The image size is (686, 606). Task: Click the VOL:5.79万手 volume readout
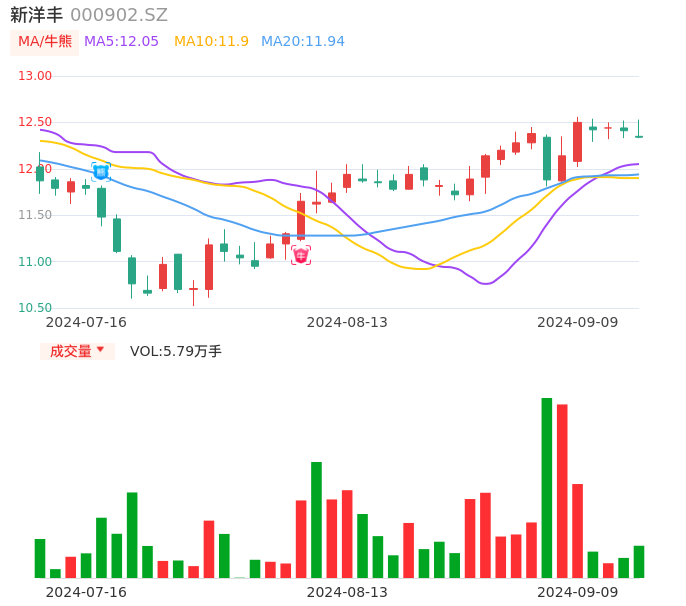coord(176,351)
